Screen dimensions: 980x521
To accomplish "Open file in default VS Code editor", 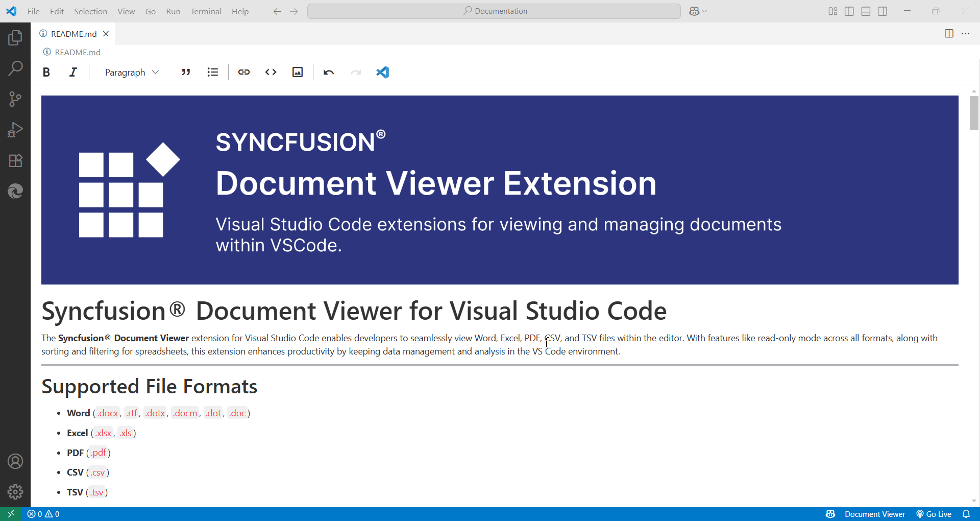I will tap(382, 72).
